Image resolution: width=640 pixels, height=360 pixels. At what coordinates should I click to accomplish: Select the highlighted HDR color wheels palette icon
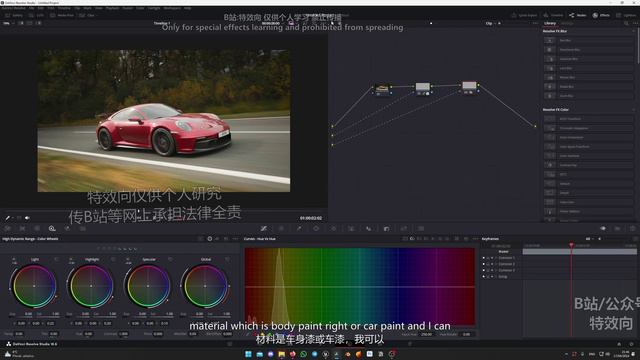click(52, 229)
